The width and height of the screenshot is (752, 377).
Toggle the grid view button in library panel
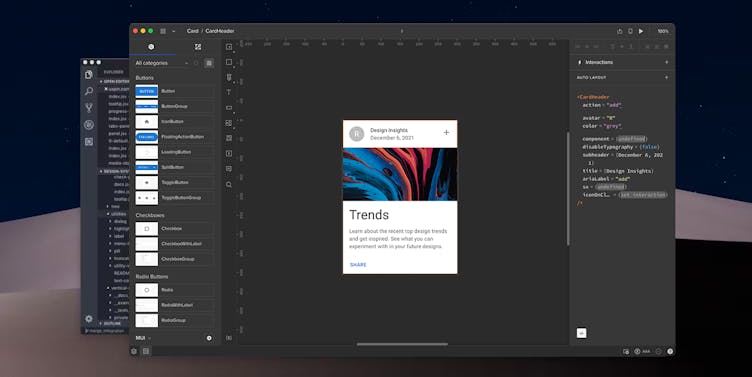[209, 63]
